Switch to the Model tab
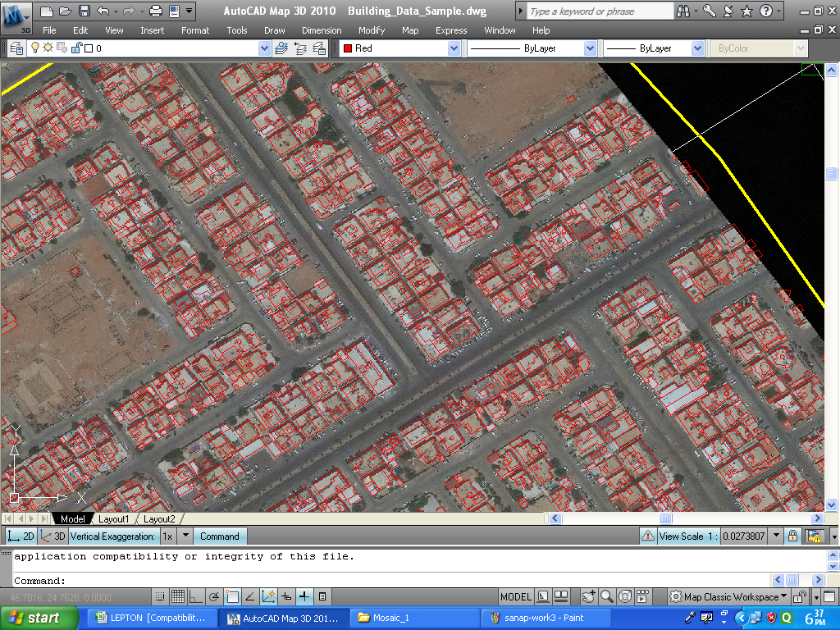This screenshot has height=630, width=840. (x=72, y=518)
